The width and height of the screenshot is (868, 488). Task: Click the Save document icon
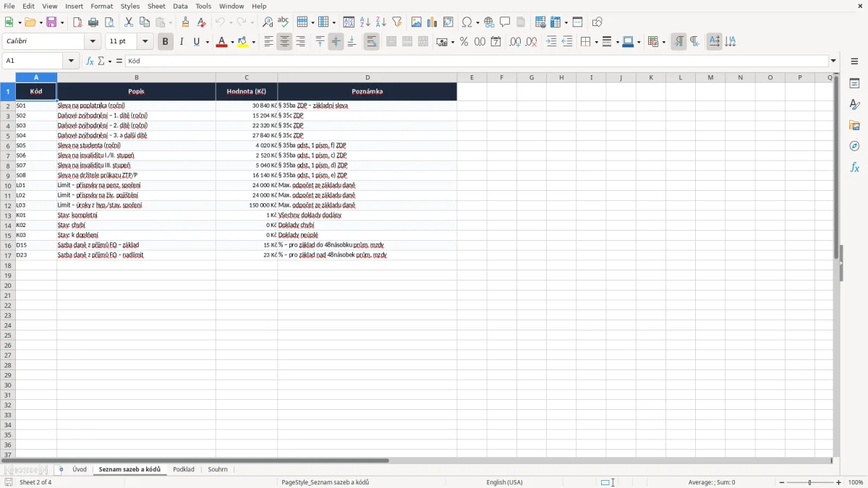51,22
